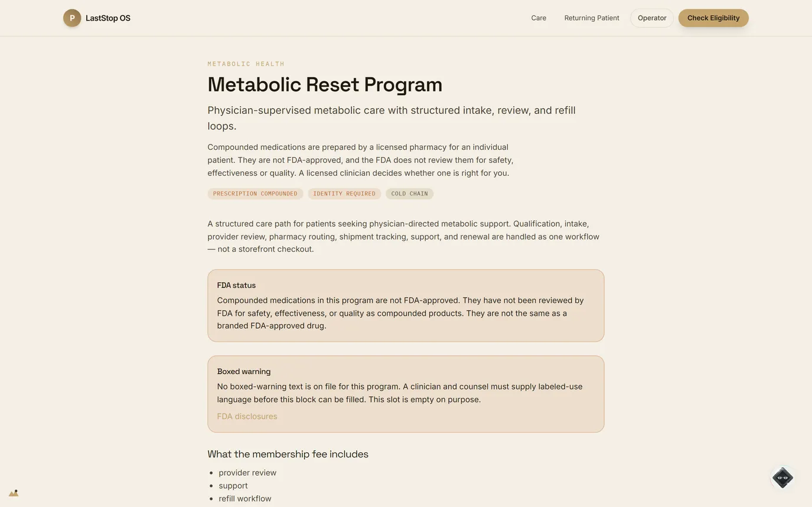Click the Metabolic Reset Program heading

[325, 84]
